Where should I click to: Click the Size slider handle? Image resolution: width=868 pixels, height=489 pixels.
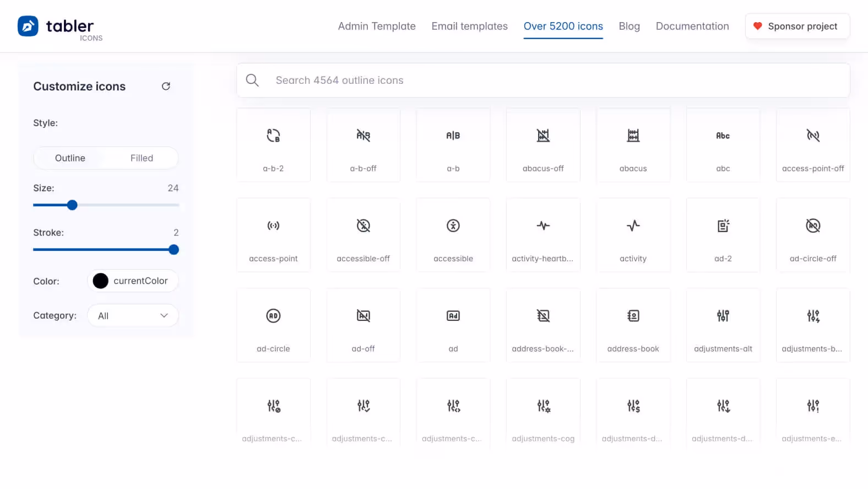pos(72,205)
